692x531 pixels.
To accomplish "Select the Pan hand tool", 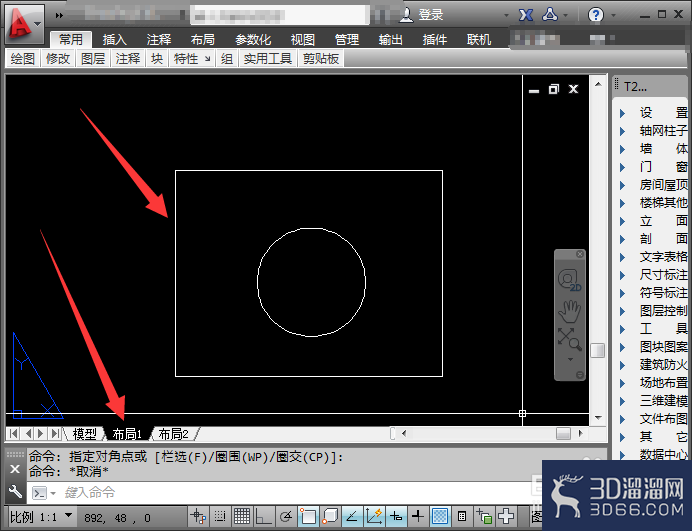I will [570, 311].
